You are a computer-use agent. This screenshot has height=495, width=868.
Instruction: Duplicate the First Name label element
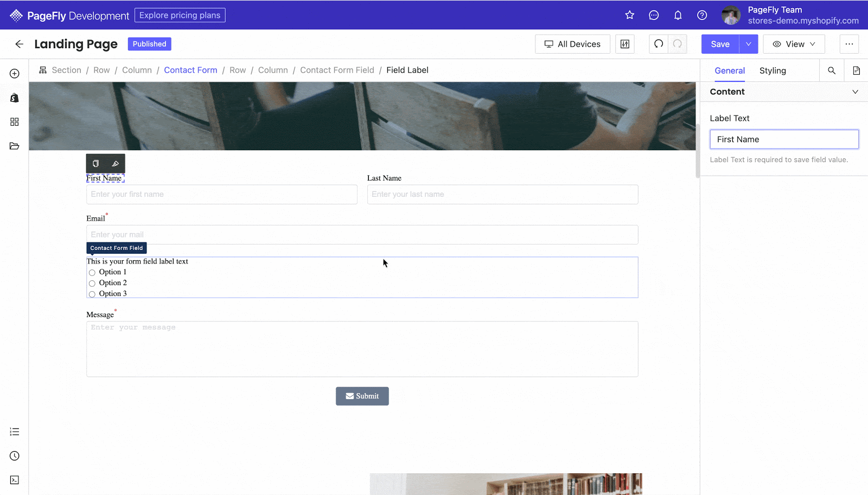[x=96, y=164]
